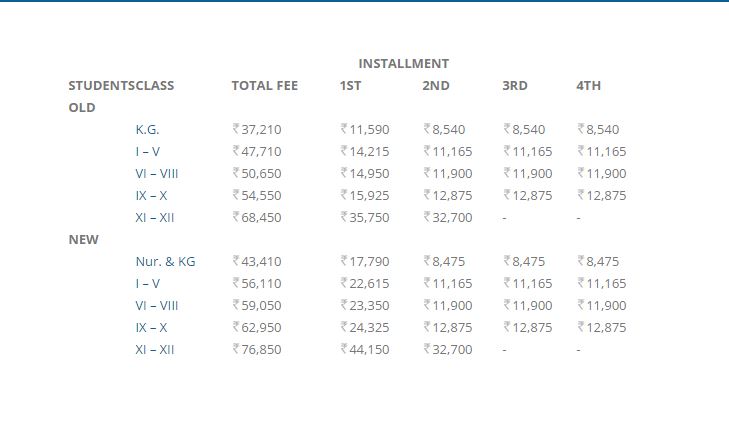
Task: Select VI – VIII link in NEW section
Action: tap(156, 305)
